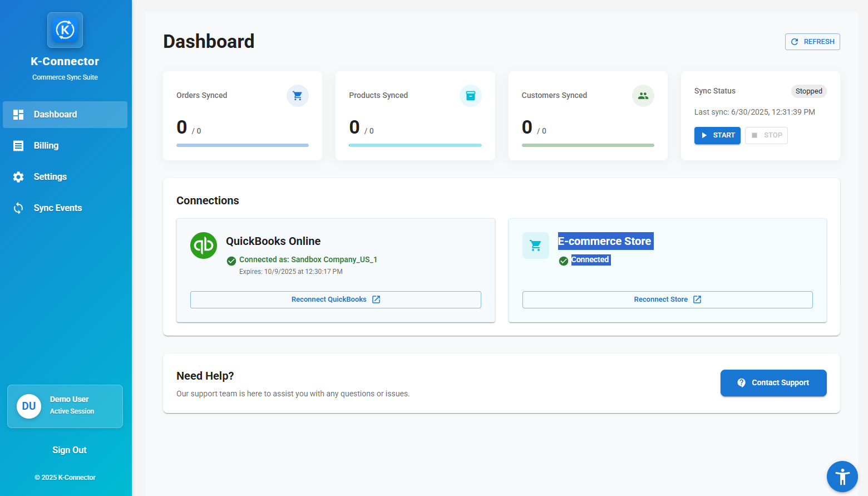868x496 pixels.
Task: Click the "Last sync: 6/30/2025, 12:31:39 PM" text
Action: 754,112
